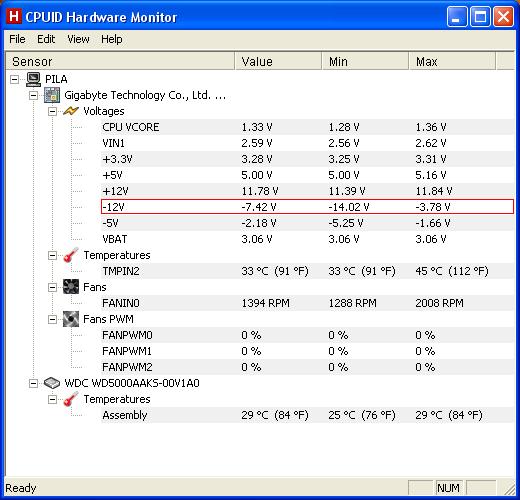The height and width of the screenshot is (500, 520).
Task: Select the TMPIN2 temperature row
Action: click(307, 271)
